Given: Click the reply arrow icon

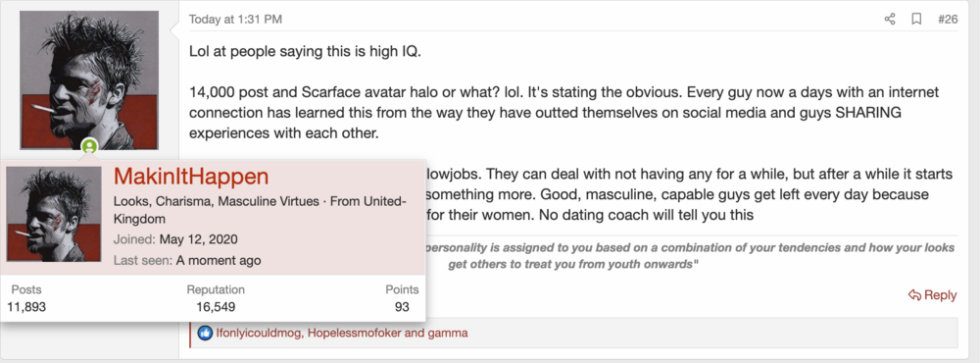Looking at the screenshot, I should 914,294.
